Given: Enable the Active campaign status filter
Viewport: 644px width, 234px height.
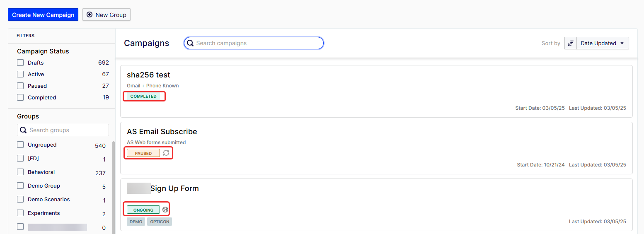Looking at the screenshot, I should coord(20,75).
